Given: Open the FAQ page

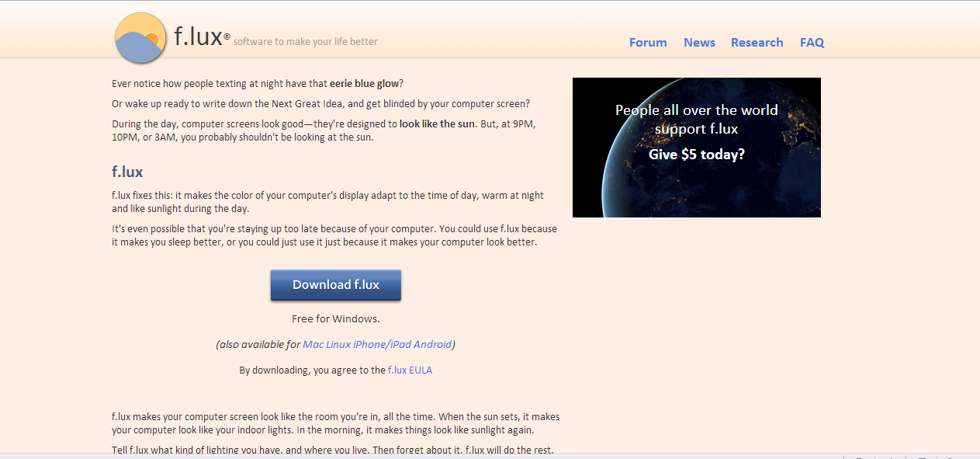Looking at the screenshot, I should [x=812, y=43].
